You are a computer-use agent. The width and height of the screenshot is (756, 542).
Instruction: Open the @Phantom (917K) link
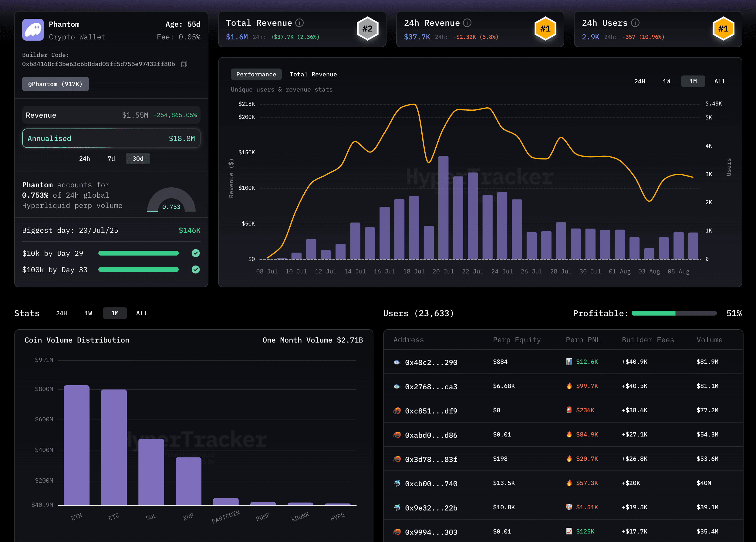click(x=55, y=84)
